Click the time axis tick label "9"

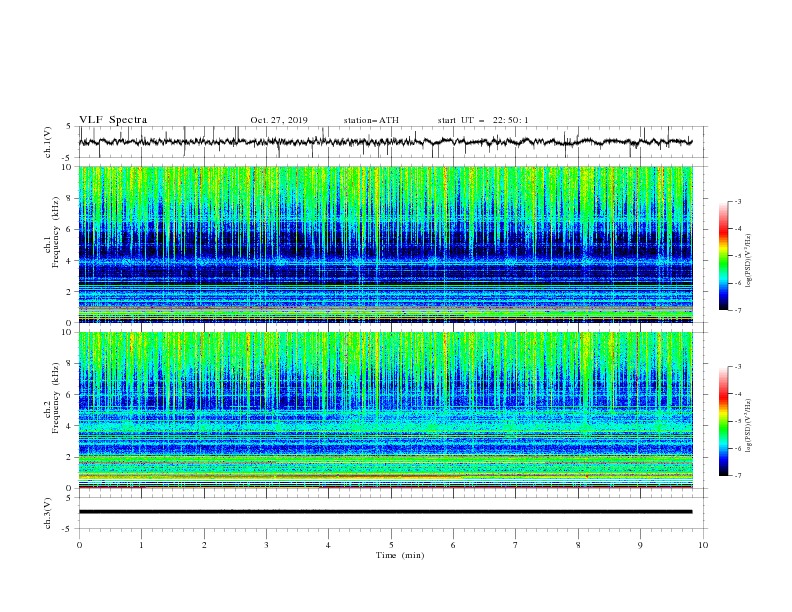click(640, 545)
